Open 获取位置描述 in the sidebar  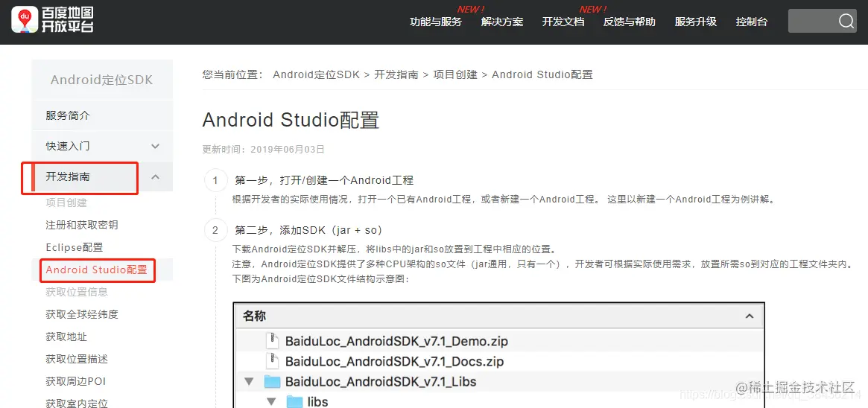[77, 359]
